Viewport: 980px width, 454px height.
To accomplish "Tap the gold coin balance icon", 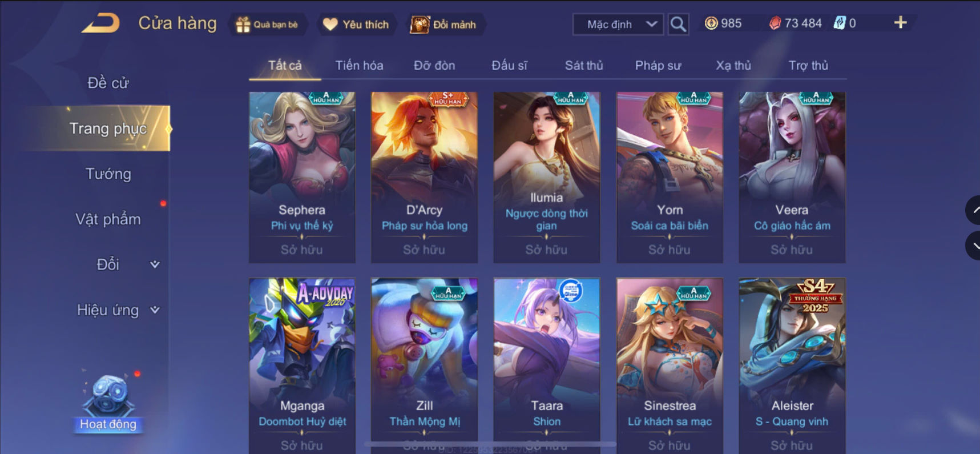I will coord(711,23).
